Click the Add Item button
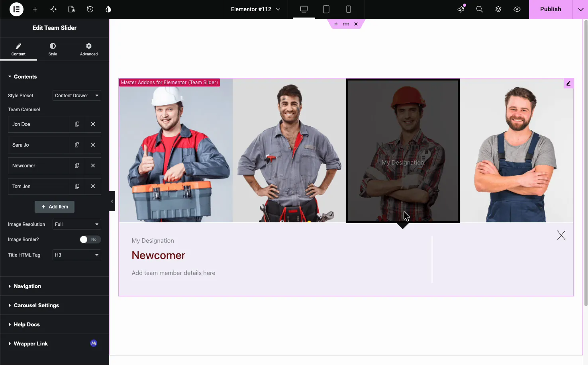The image size is (588, 365). tap(55, 207)
